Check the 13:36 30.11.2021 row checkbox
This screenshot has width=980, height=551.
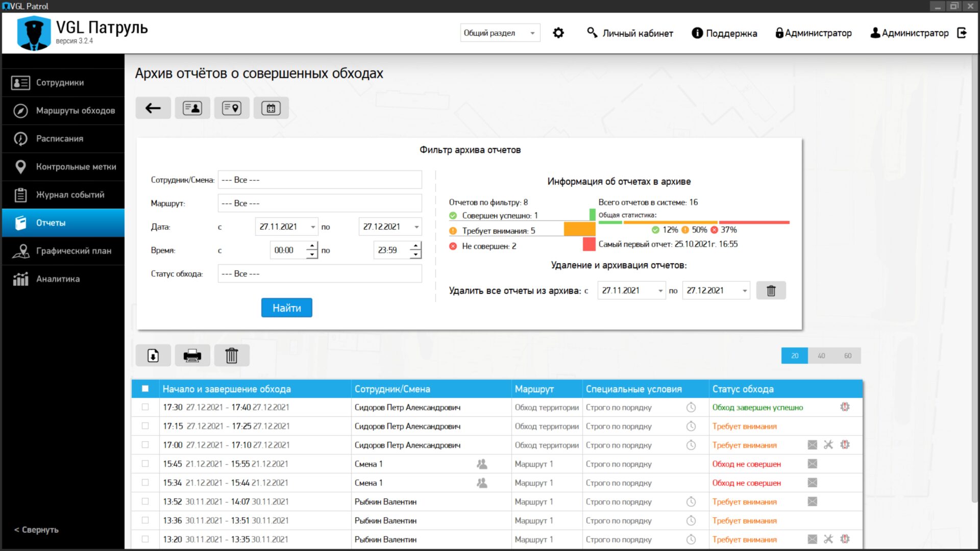(145, 520)
